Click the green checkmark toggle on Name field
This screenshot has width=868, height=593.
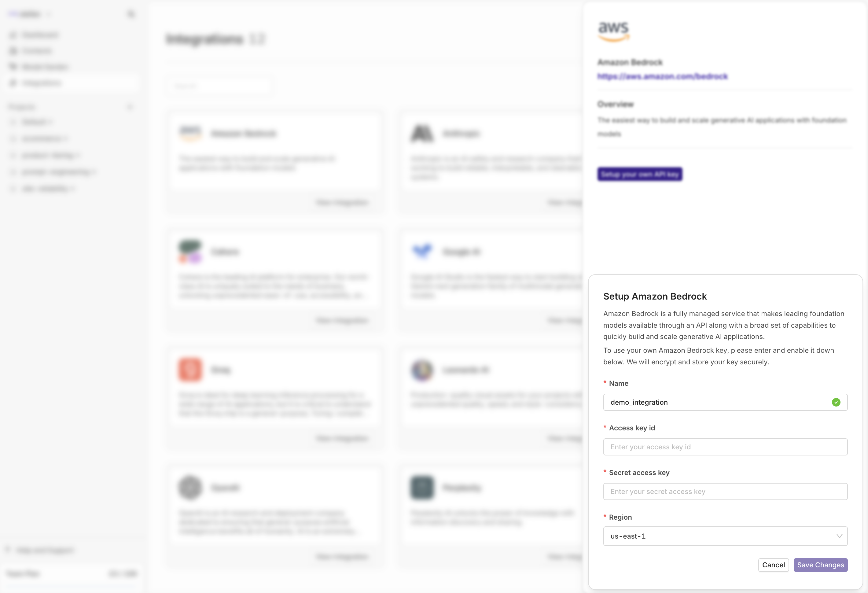tap(836, 402)
